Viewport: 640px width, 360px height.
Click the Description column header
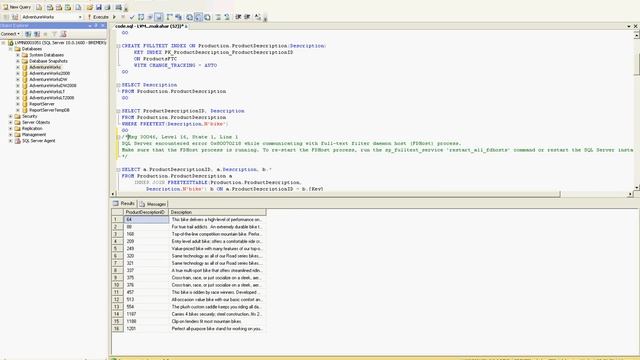tap(218, 212)
